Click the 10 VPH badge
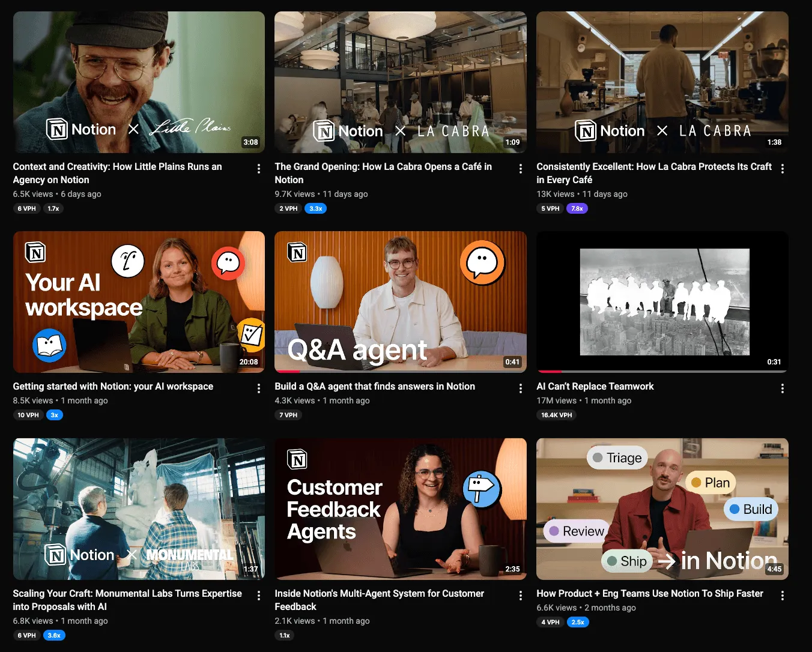The width and height of the screenshot is (812, 652). (28, 415)
